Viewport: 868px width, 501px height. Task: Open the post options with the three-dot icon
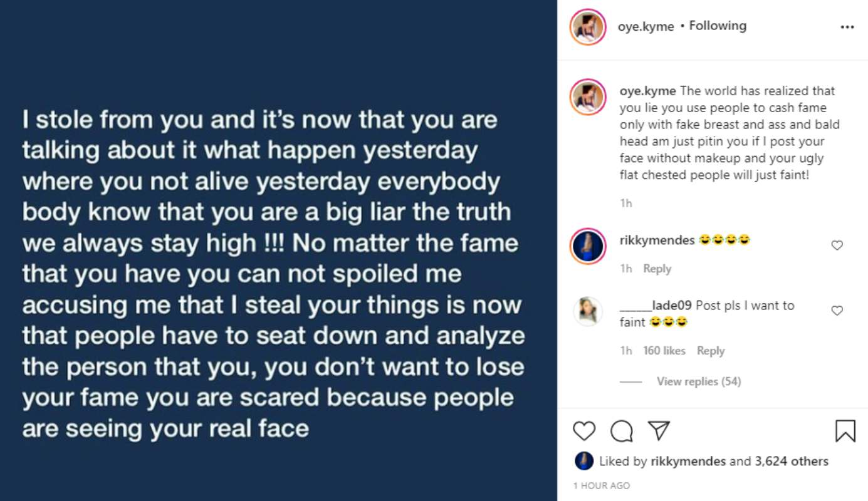847,26
